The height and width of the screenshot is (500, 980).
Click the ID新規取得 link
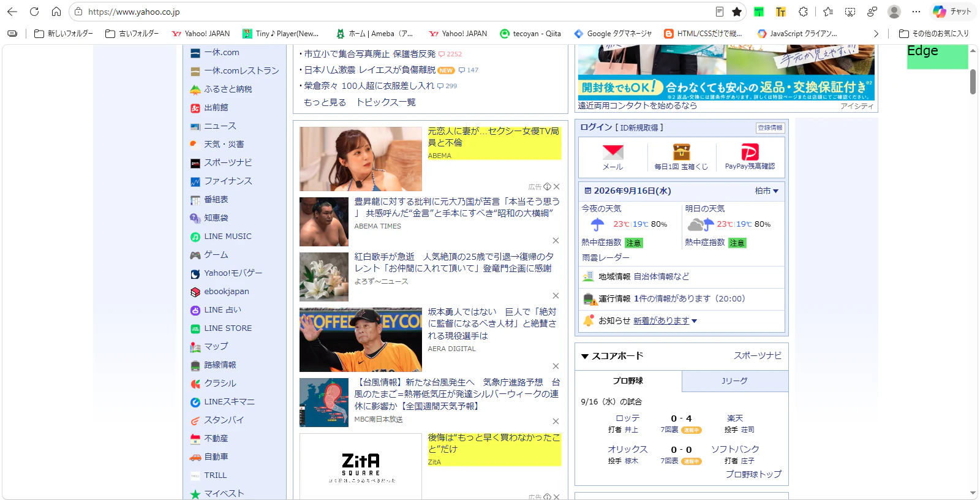[639, 127]
